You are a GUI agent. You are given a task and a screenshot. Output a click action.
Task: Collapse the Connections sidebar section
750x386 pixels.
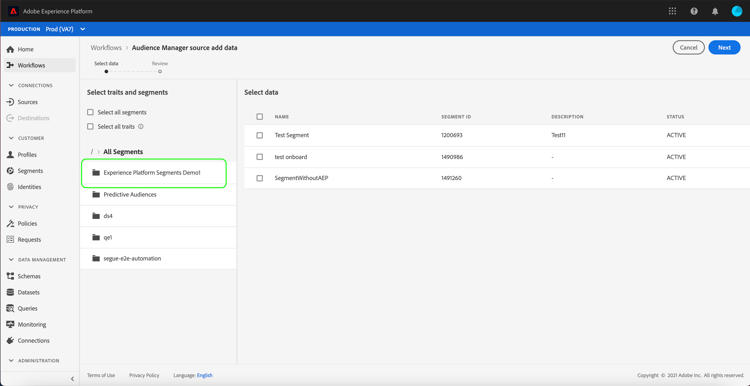tap(11, 86)
